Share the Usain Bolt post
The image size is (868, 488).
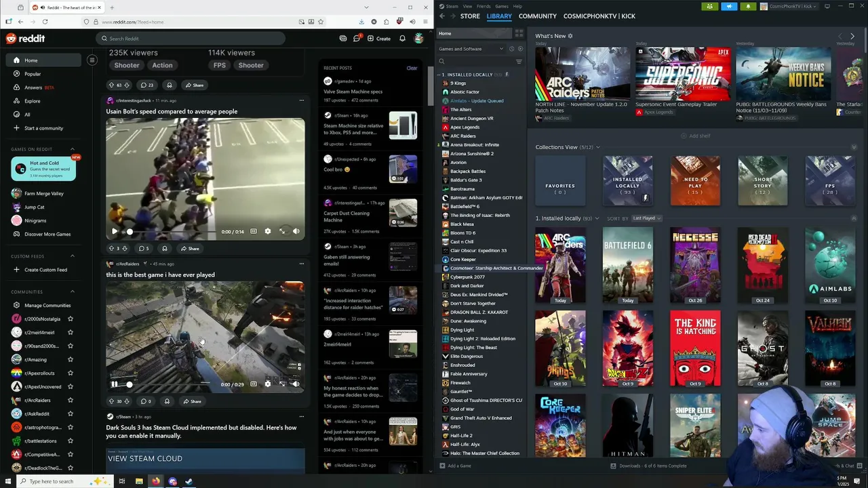(x=189, y=248)
